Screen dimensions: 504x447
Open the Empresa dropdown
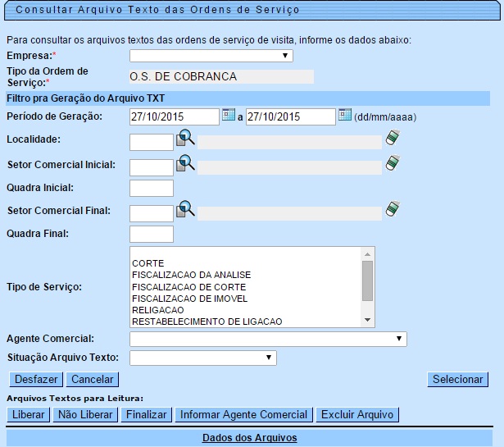pos(211,56)
